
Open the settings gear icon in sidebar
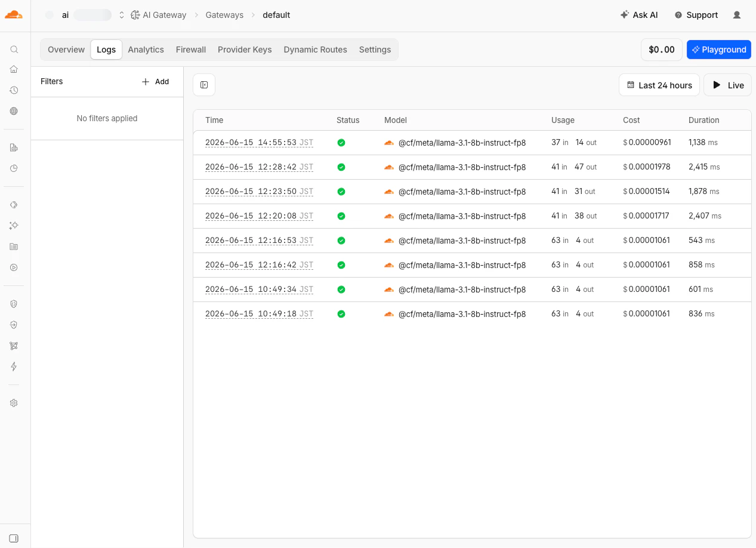coord(14,403)
